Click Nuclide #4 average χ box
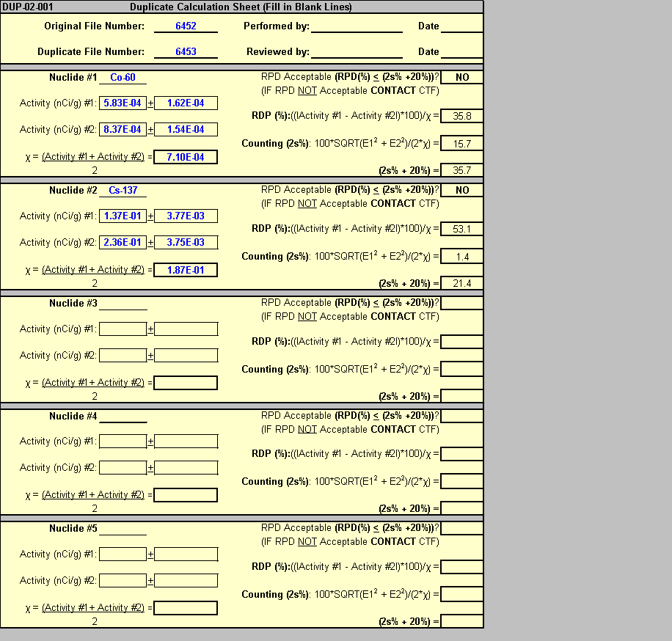Viewport: 672px width, 641px height. pyautogui.click(x=186, y=495)
